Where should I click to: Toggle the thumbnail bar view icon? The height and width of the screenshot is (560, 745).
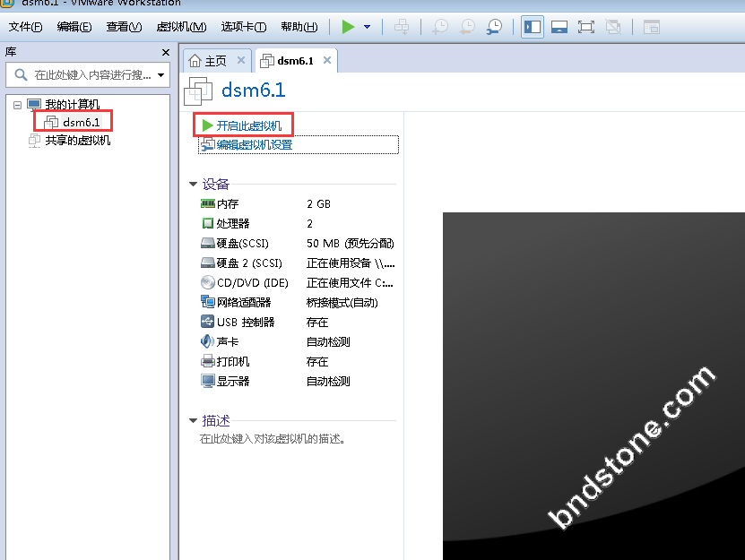[559, 27]
